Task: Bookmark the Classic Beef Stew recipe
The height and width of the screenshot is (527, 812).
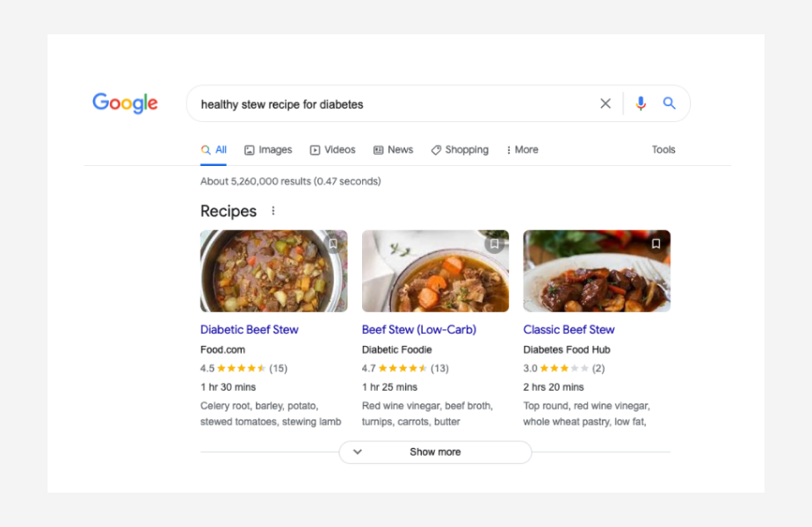Action: click(656, 244)
